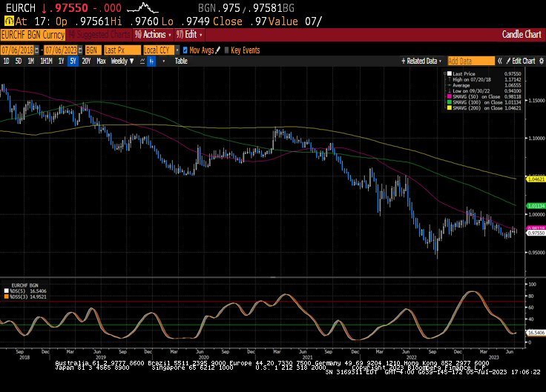Open the Edit dropdown menu
The width and height of the screenshot is (546, 392).
[x=191, y=35]
